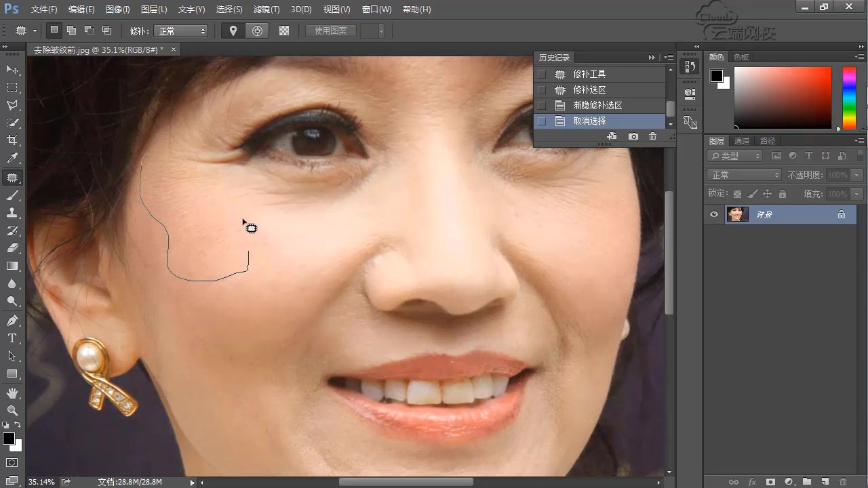Select the Gradient tool
Image resolution: width=868 pixels, height=488 pixels.
[x=12, y=266]
